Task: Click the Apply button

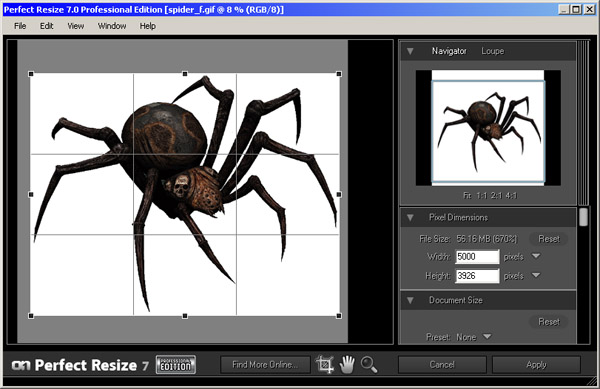Action: tap(536, 365)
